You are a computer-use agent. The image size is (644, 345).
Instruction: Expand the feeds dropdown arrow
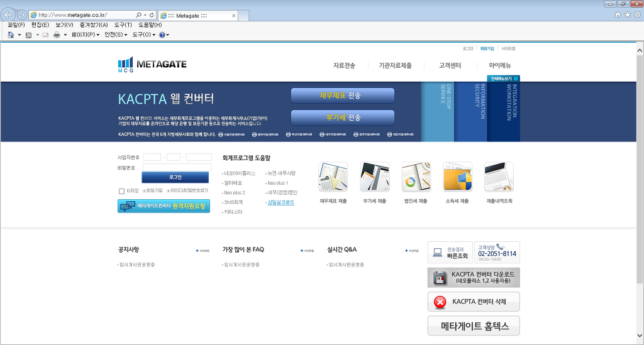click(37, 35)
